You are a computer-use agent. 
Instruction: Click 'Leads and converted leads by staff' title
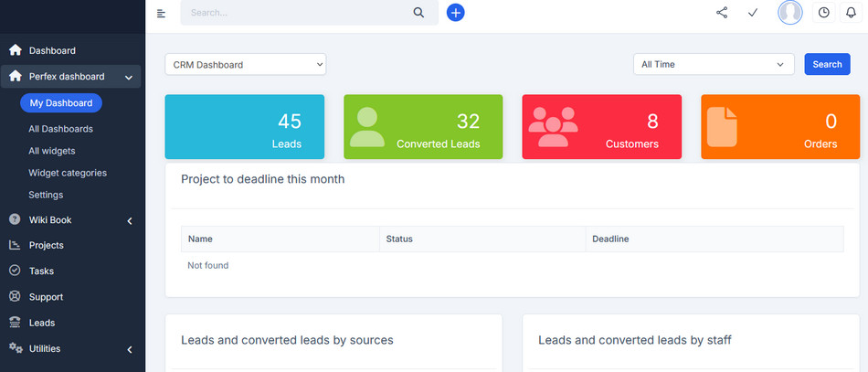635,340
